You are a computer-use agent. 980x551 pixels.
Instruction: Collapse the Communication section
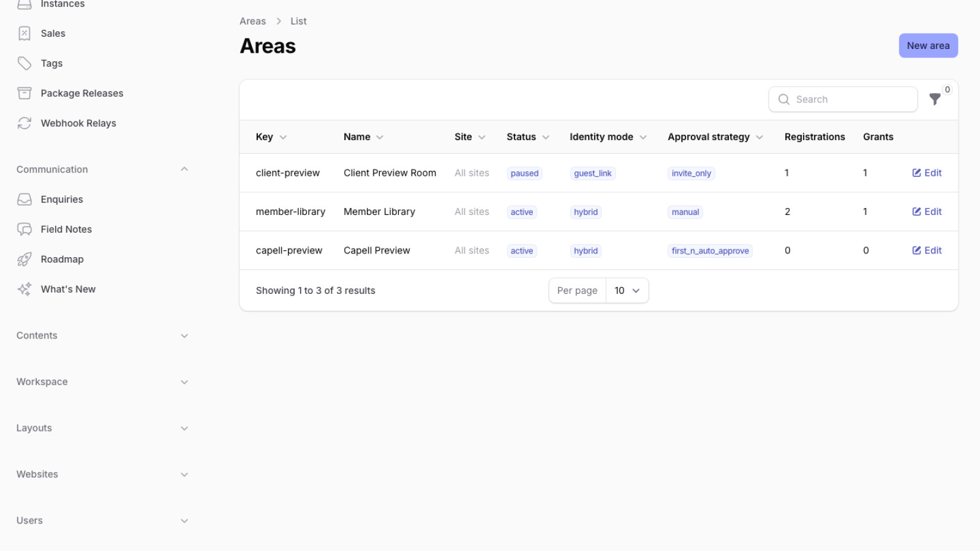(184, 170)
